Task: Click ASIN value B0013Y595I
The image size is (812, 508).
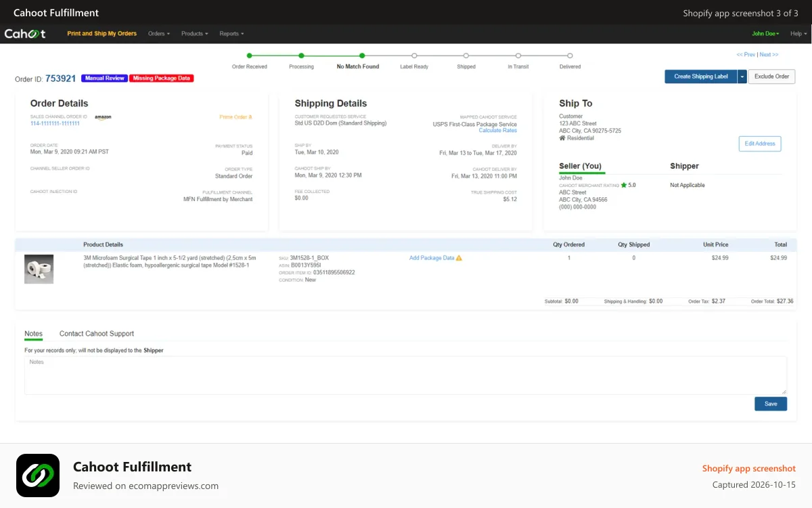Action: [306, 266]
